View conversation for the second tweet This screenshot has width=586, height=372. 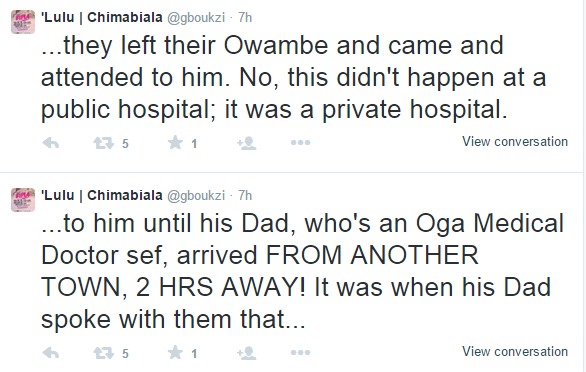[x=515, y=351]
